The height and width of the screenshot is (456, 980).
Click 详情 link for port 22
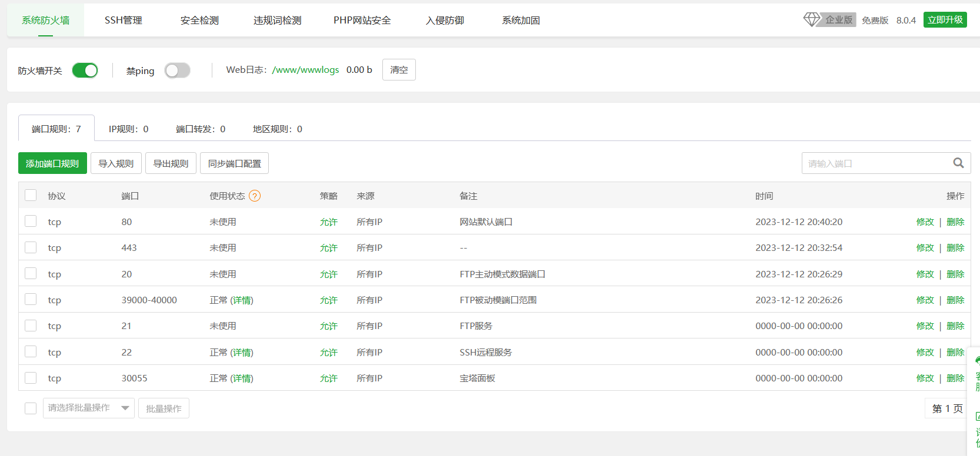click(x=242, y=353)
